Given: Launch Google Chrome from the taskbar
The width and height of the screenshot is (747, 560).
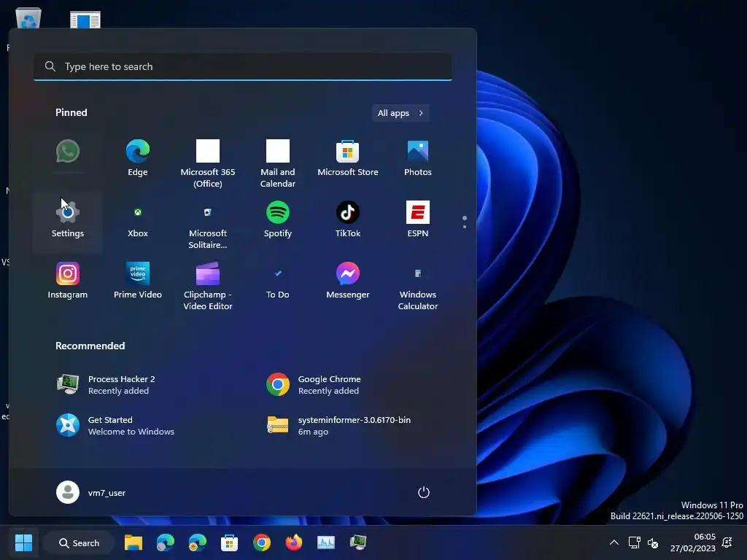Looking at the screenshot, I should click(x=262, y=542).
